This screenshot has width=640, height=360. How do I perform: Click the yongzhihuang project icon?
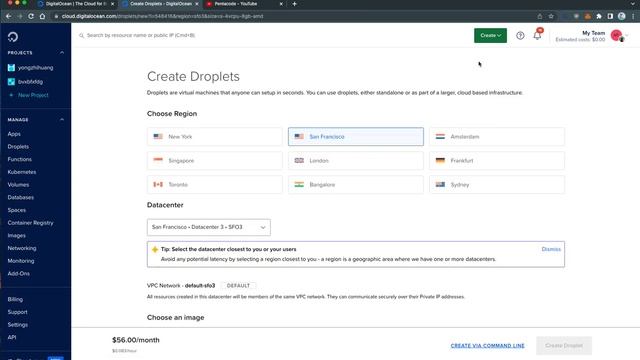[11, 68]
